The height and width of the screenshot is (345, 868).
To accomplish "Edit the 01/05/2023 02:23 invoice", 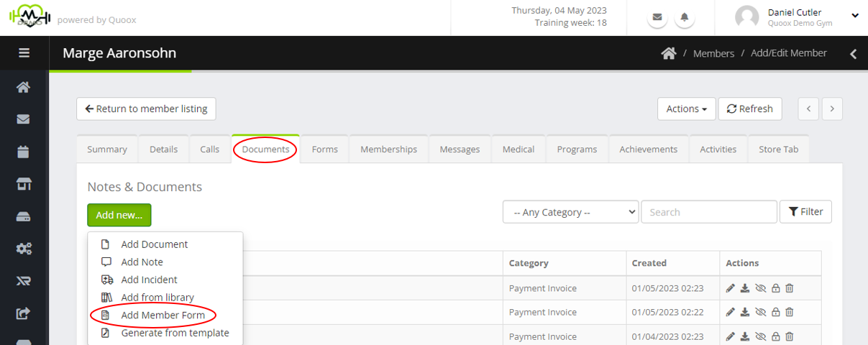I will (731, 288).
